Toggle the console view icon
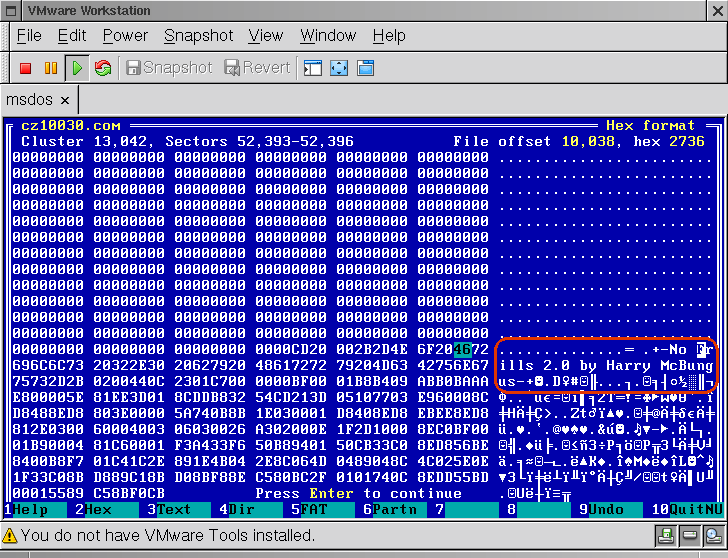Screen dimensions: 728x558 coord(313,68)
